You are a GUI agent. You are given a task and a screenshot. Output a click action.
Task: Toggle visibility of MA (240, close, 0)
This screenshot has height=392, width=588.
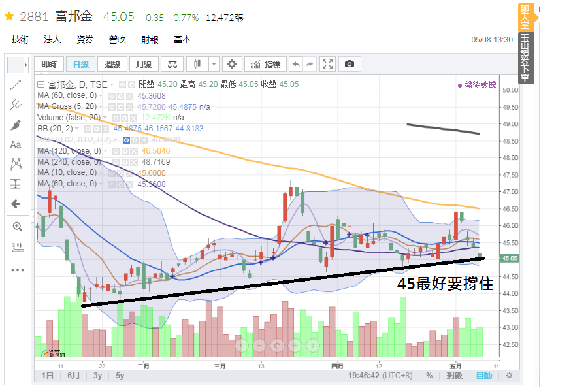(x=116, y=163)
